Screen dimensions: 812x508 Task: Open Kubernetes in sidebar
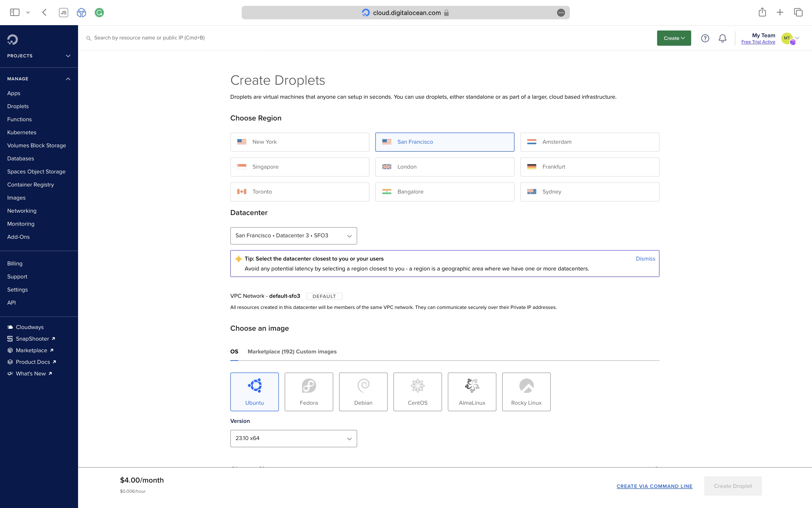pos(22,132)
